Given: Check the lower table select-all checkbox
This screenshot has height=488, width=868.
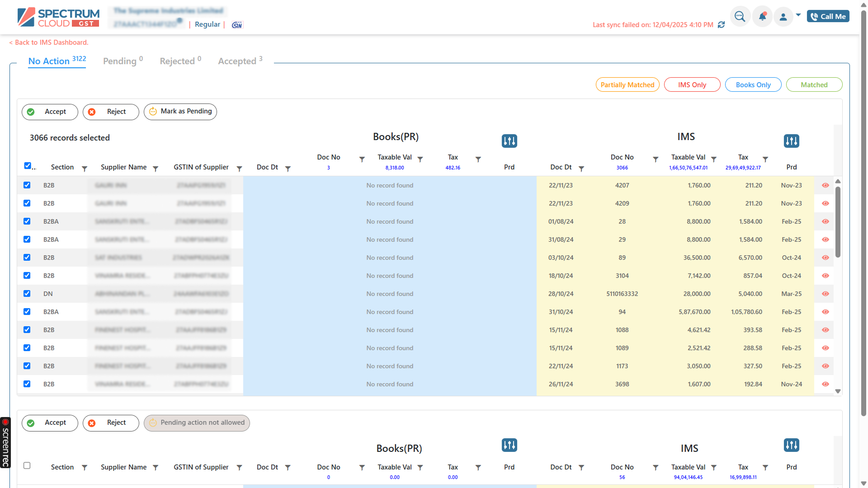Looking at the screenshot, I should click(x=27, y=465).
